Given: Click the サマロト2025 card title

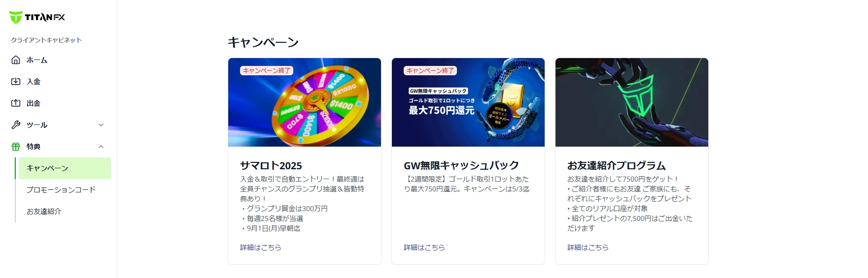Looking at the screenshot, I should (271, 166).
